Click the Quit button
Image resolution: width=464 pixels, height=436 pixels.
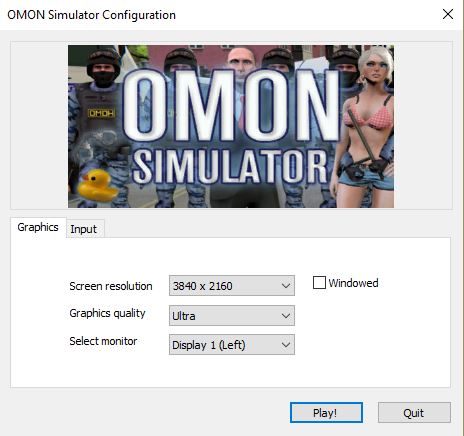pos(414,413)
